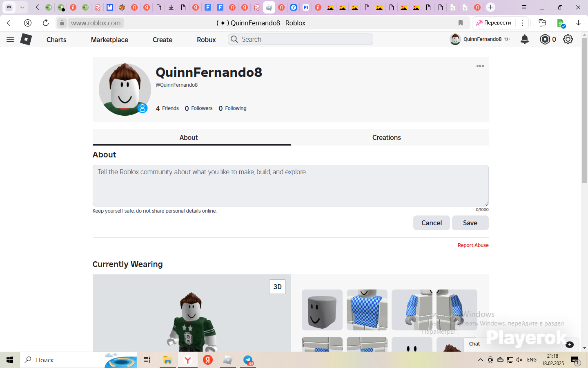Expand the tab groups dropdown chevron

pyautogui.click(x=22, y=7)
